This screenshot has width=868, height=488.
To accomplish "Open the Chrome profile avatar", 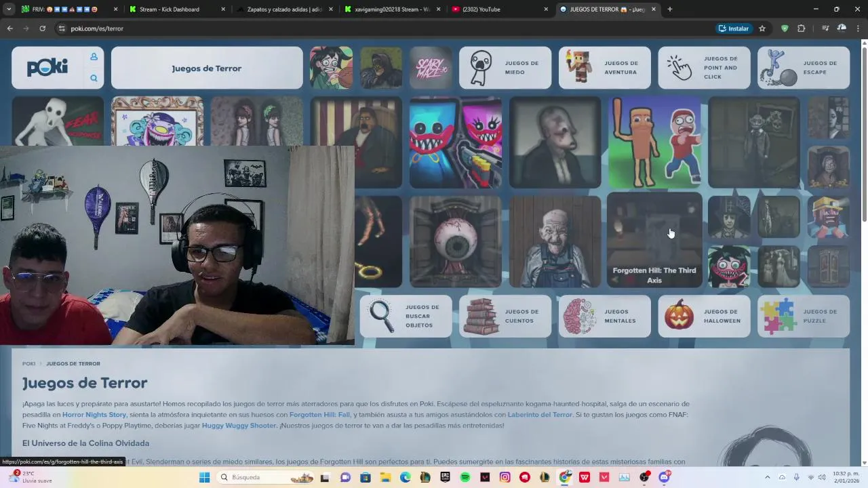I will 842,28.
